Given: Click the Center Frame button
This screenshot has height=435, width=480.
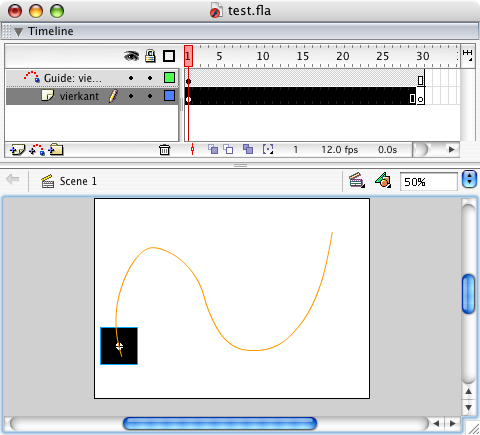Looking at the screenshot, I should (192, 149).
